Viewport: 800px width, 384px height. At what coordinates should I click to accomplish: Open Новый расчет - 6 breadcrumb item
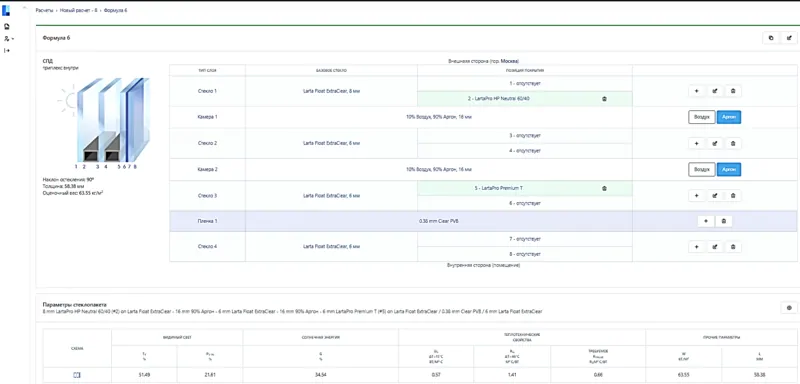coord(79,10)
